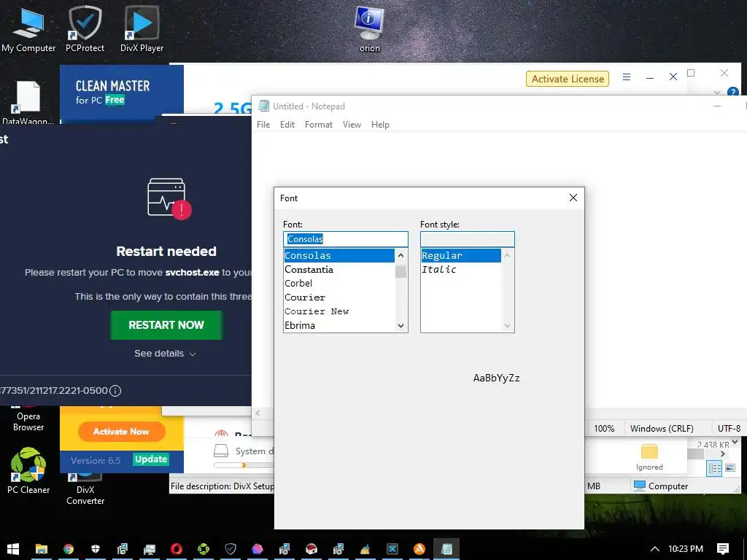Click the green Update button
The width and height of the screenshot is (747, 560).
click(x=150, y=459)
